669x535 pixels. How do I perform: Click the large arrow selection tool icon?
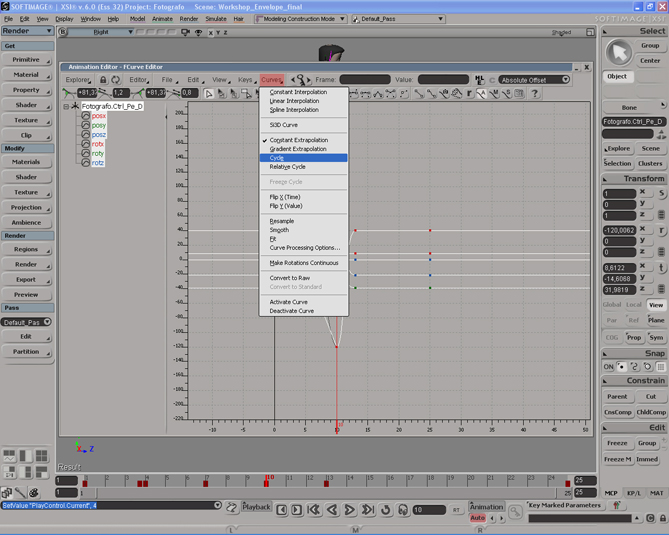coord(619,52)
